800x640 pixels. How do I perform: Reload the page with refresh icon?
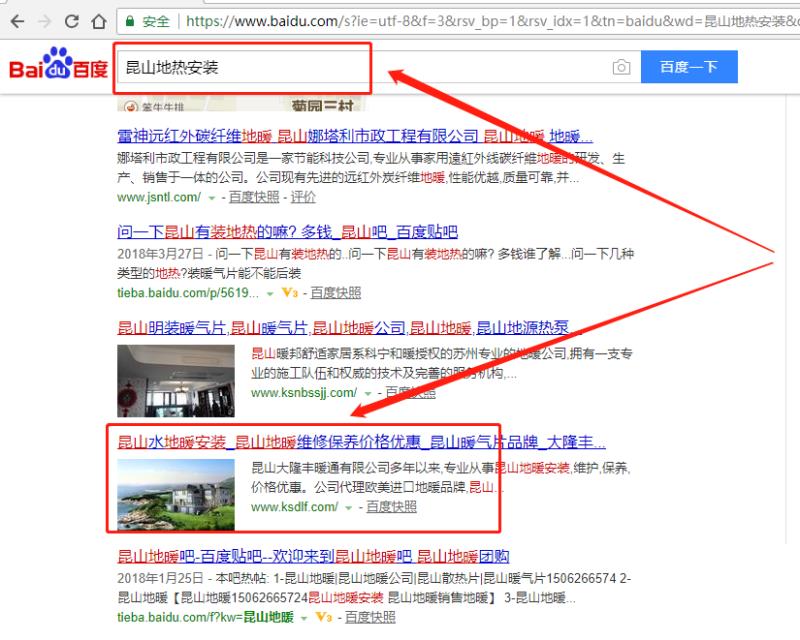tap(70, 20)
